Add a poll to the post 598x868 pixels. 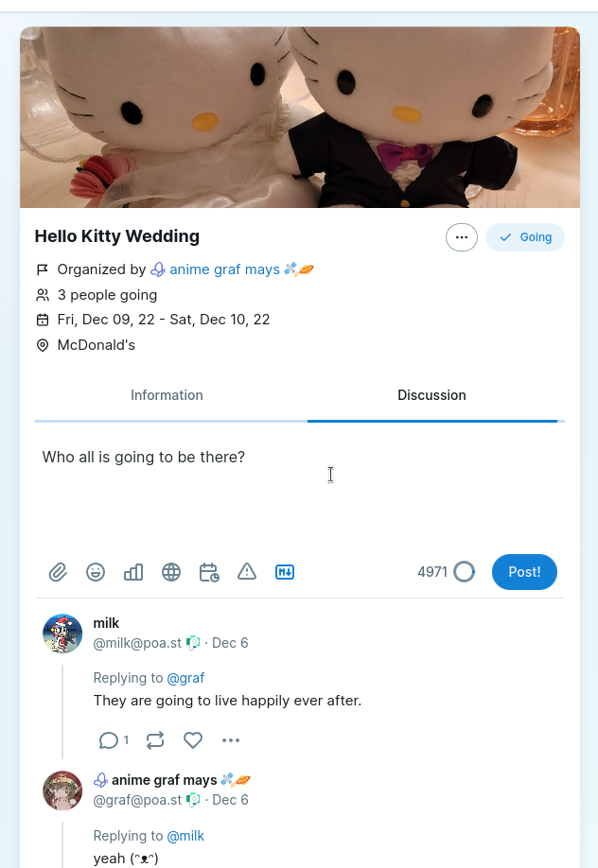coord(133,572)
